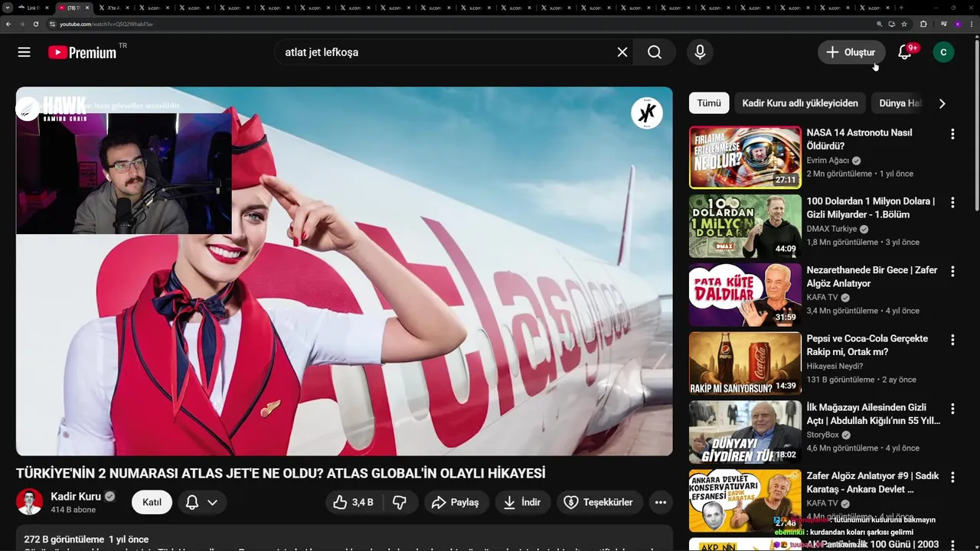The image size is (980, 551).
Task: Like the video (3,4 B)
Action: coord(353,502)
